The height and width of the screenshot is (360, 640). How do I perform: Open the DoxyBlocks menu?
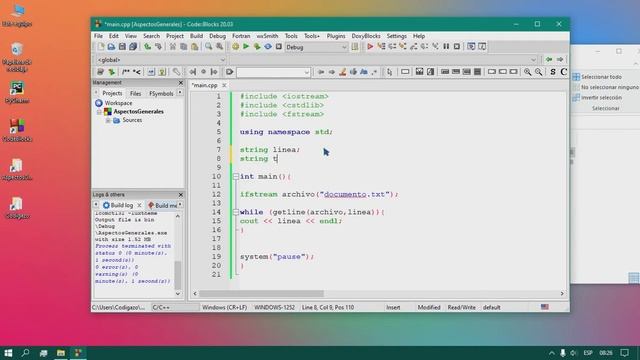tap(366, 36)
